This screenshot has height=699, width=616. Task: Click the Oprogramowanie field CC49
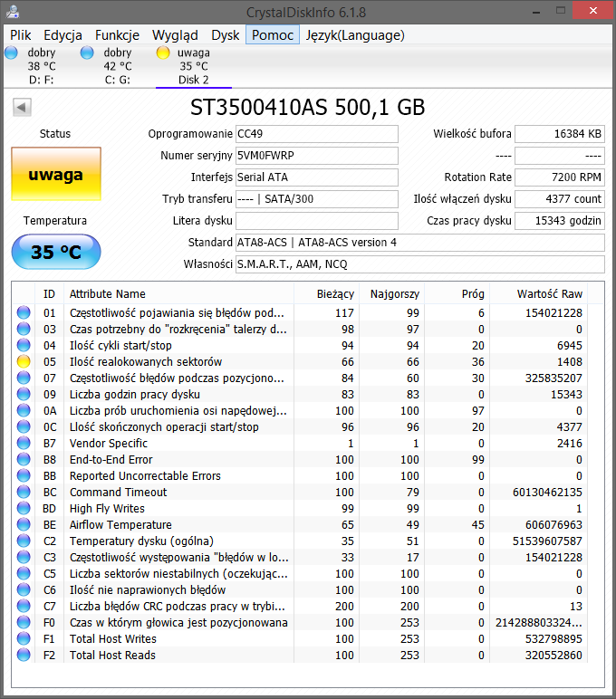(x=317, y=134)
